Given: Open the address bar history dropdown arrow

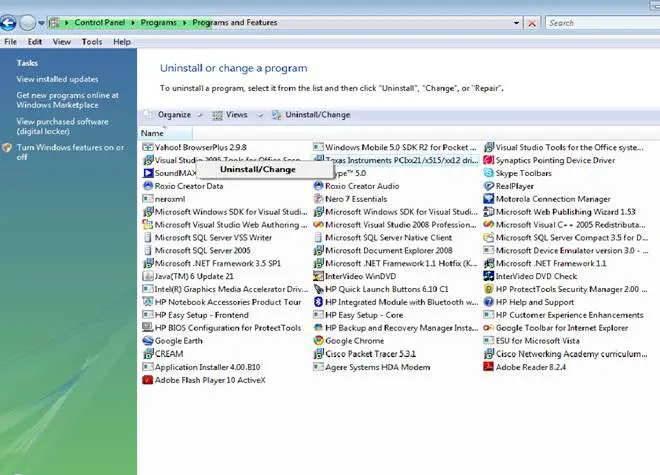Looking at the screenshot, I should [x=516, y=22].
